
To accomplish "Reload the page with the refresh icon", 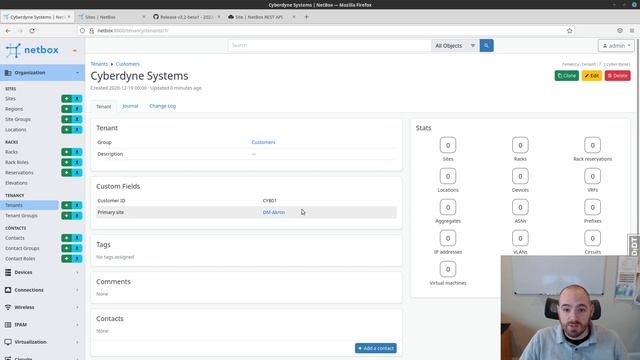I will click(32, 31).
